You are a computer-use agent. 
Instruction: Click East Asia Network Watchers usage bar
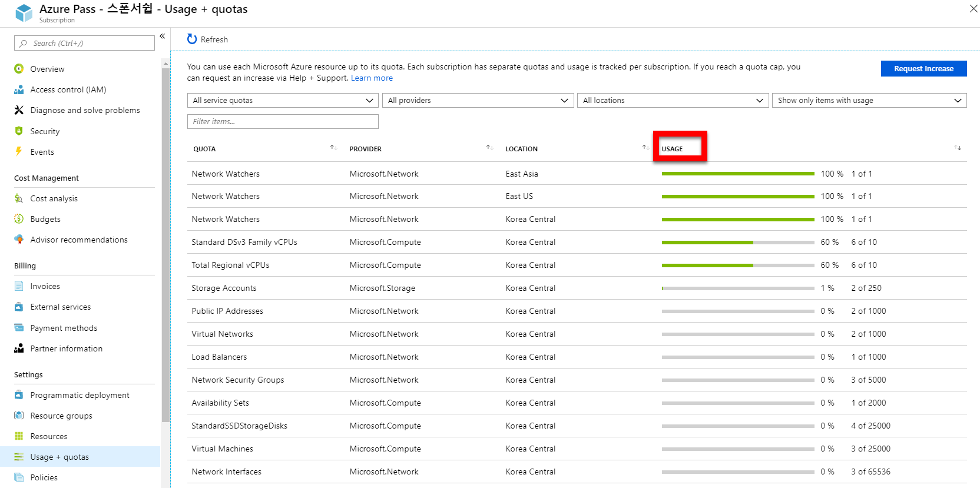tap(738, 174)
